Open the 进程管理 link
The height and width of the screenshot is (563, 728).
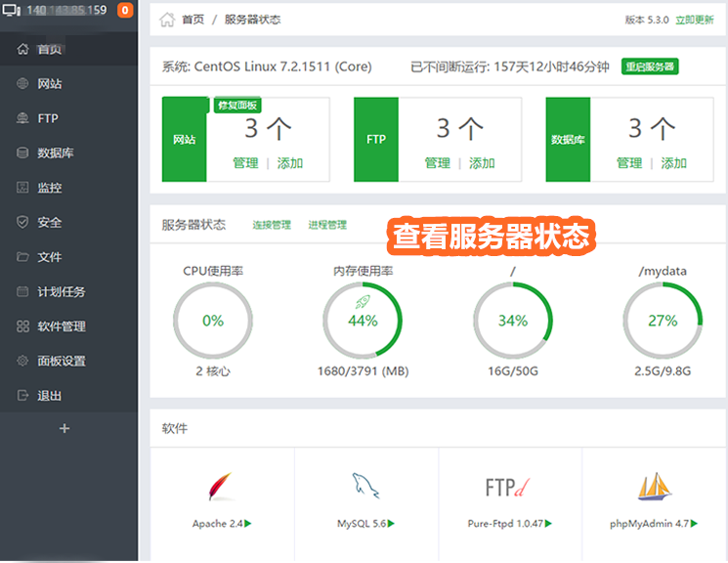pos(327,225)
